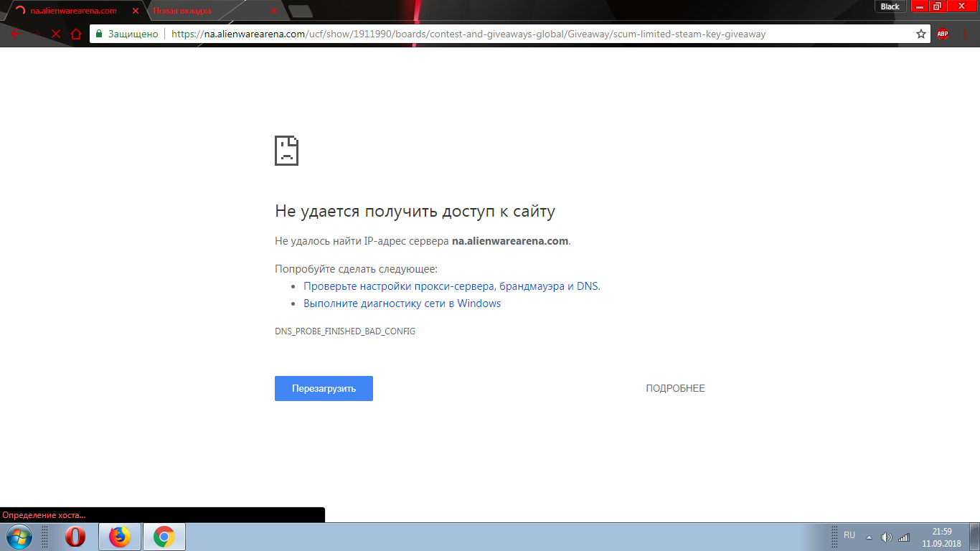Open a new tab with the new-tab button
Image resolution: width=980 pixels, height=551 pixels.
pos(301,11)
